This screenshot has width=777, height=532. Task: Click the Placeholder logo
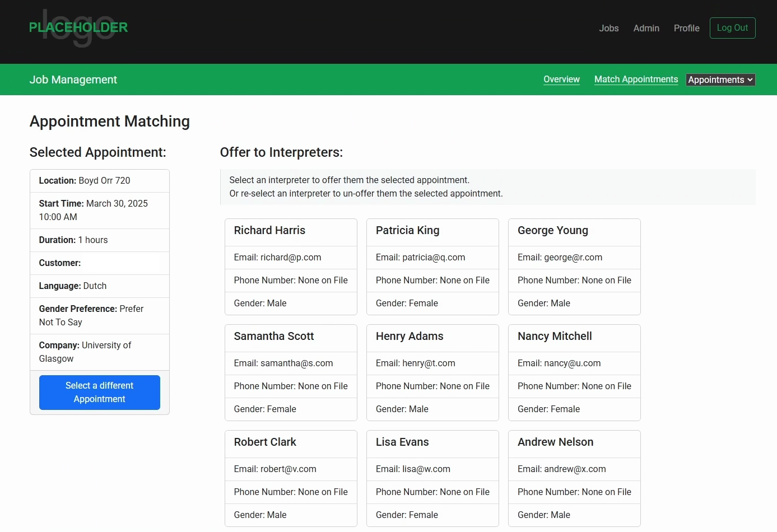78,27
